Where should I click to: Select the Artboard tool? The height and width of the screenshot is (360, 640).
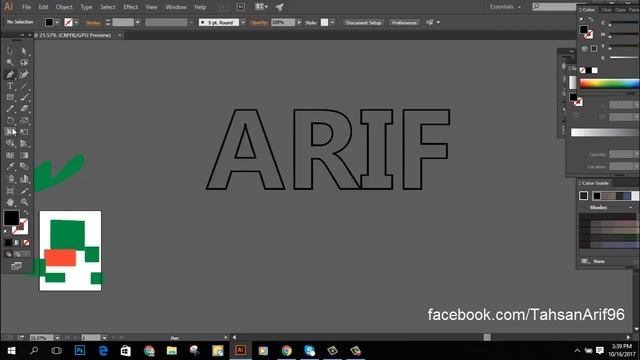click(x=10, y=191)
